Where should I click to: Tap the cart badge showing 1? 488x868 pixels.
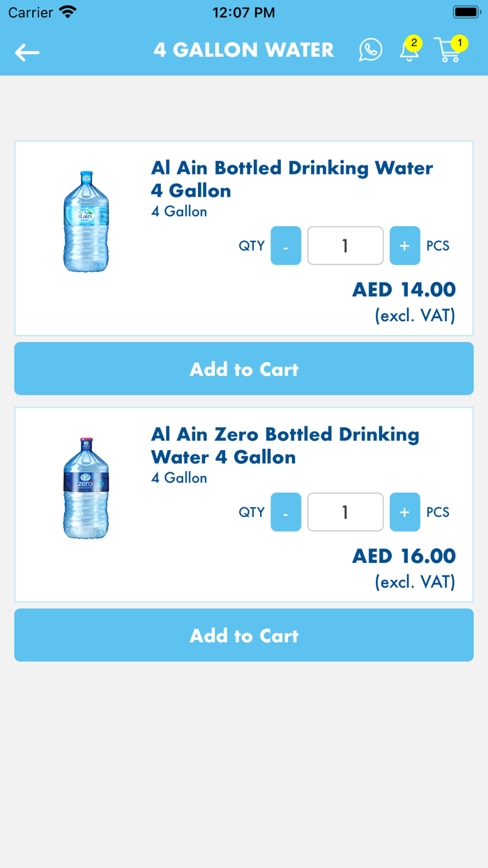point(459,42)
